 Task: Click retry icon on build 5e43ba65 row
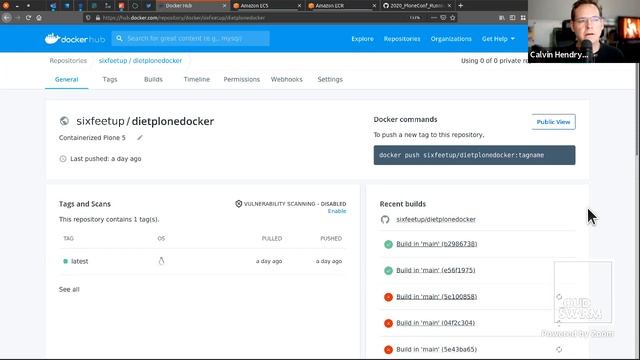[x=559, y=349]
